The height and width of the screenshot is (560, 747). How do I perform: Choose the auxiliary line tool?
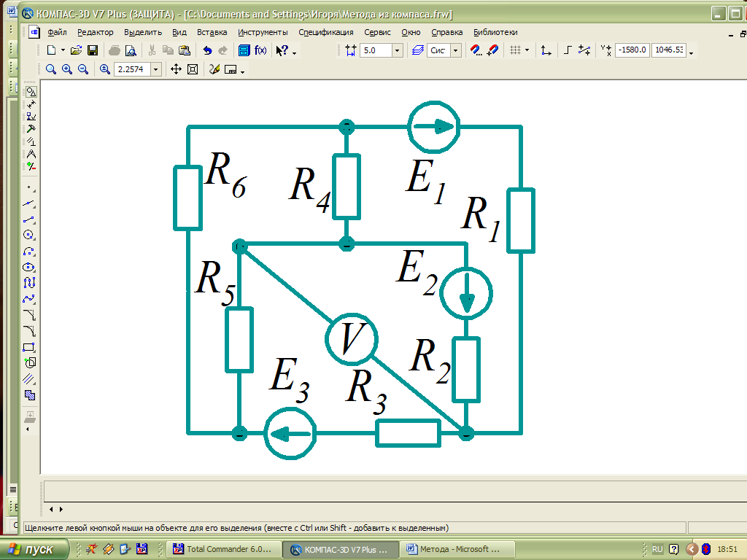29,204
